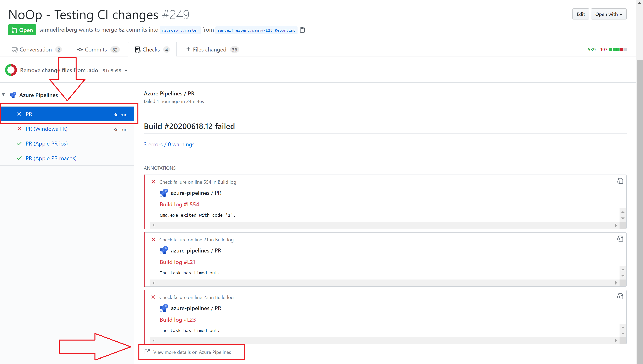643x364 pixels.
Task: Click author name samuelfreiberg
Action: pos(58,30)
